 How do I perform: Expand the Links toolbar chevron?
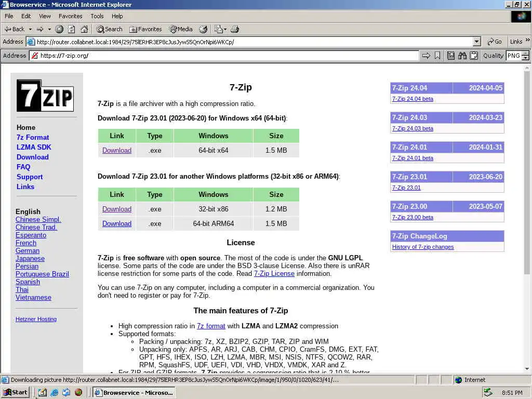point(528,40)
